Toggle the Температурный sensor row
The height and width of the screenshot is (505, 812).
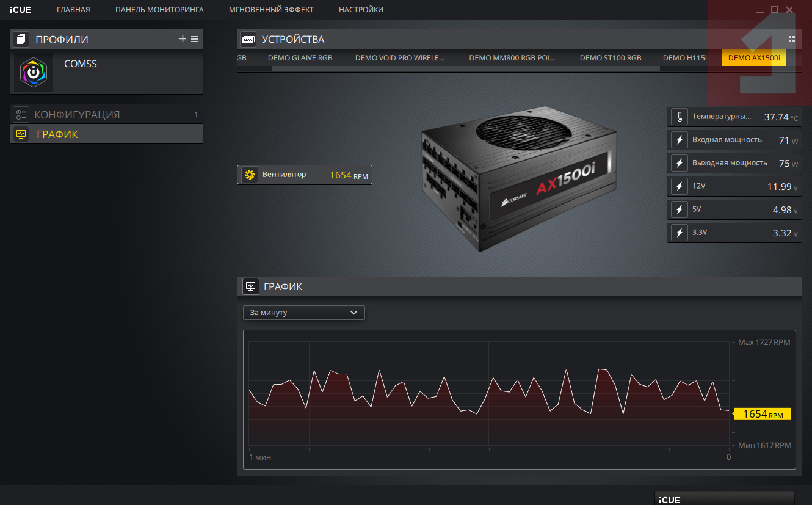(734, 117)
